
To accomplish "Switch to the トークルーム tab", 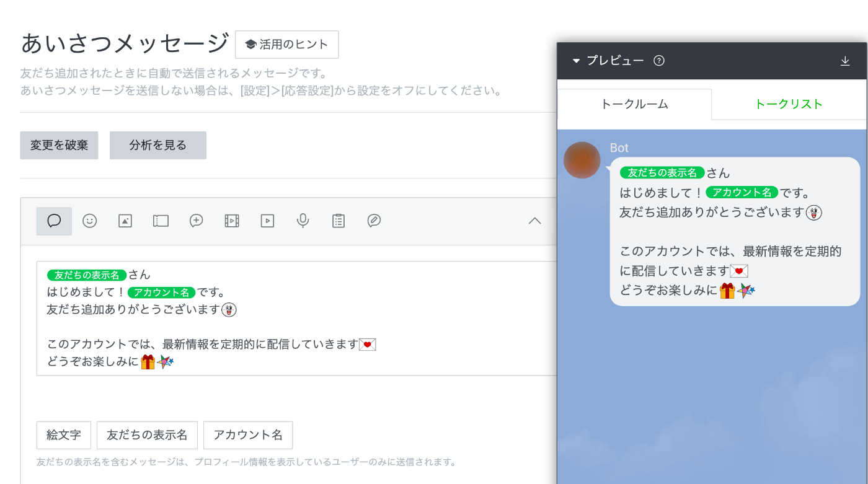I will (634, 104).
